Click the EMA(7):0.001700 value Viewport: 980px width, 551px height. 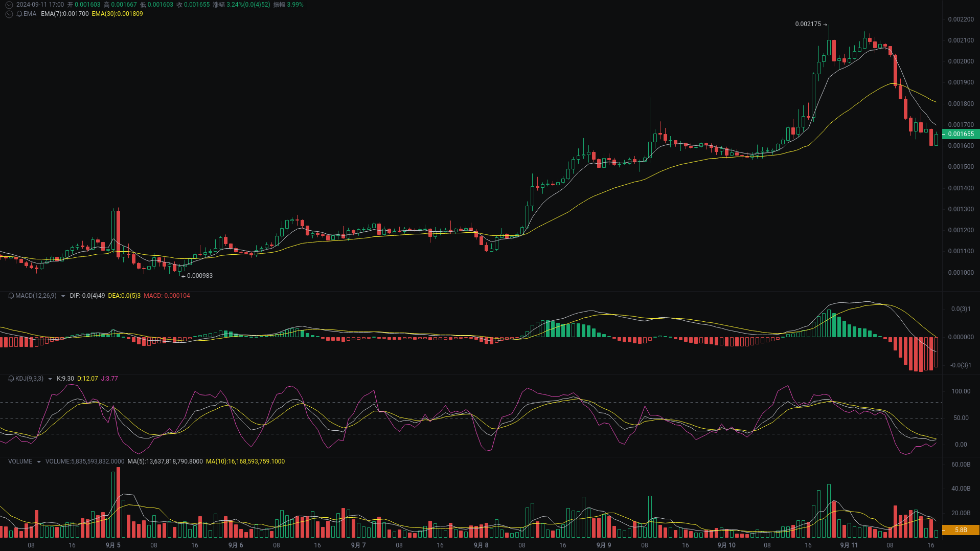click(65, 14)
